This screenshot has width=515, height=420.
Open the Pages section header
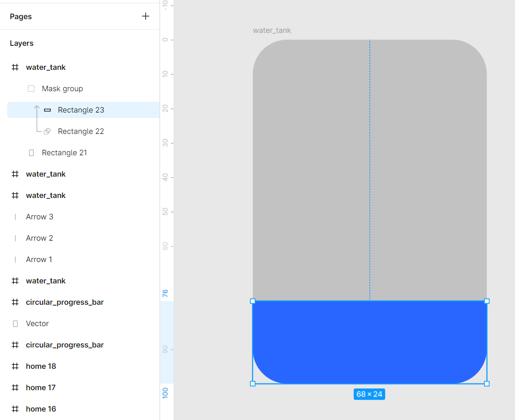click(x=21, y=16)
